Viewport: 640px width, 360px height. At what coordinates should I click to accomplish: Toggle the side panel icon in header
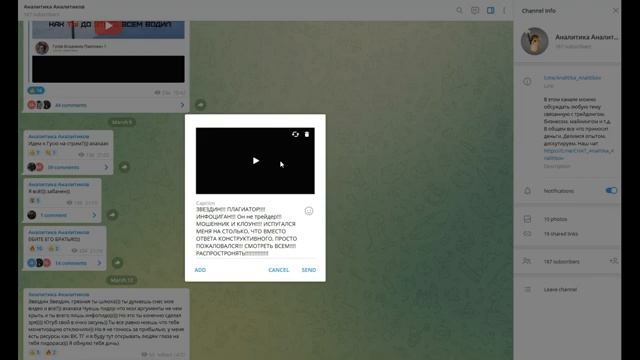pos(490,11)
